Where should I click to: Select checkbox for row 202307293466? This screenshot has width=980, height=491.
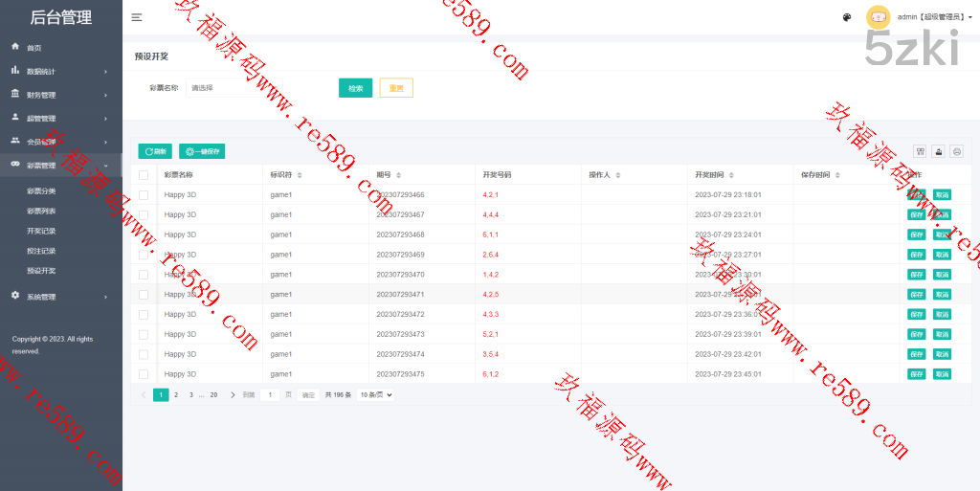point(144,194)
